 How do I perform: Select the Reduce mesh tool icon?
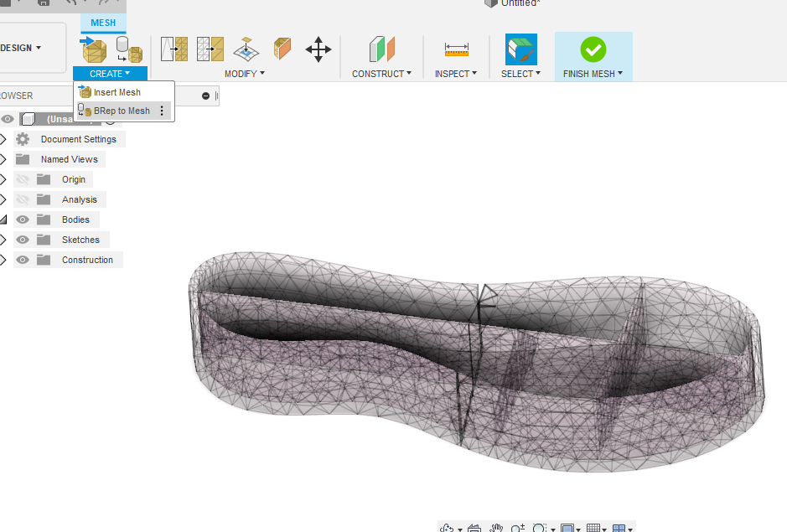click(210, 49)
